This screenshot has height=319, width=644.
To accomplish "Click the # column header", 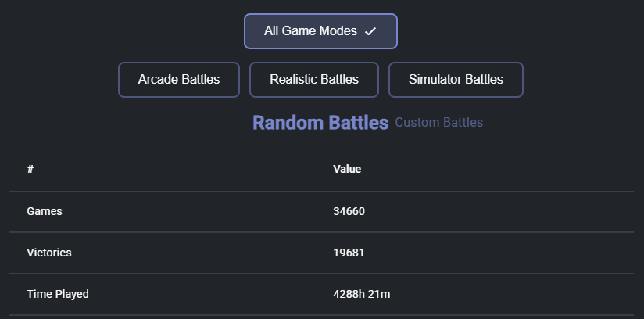I will 30,169.
